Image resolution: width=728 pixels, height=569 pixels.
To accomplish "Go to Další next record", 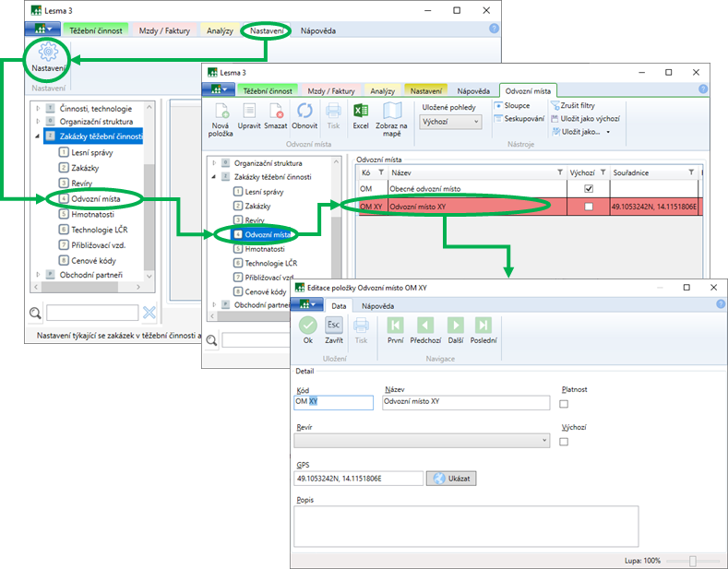I will coord(455,326).
